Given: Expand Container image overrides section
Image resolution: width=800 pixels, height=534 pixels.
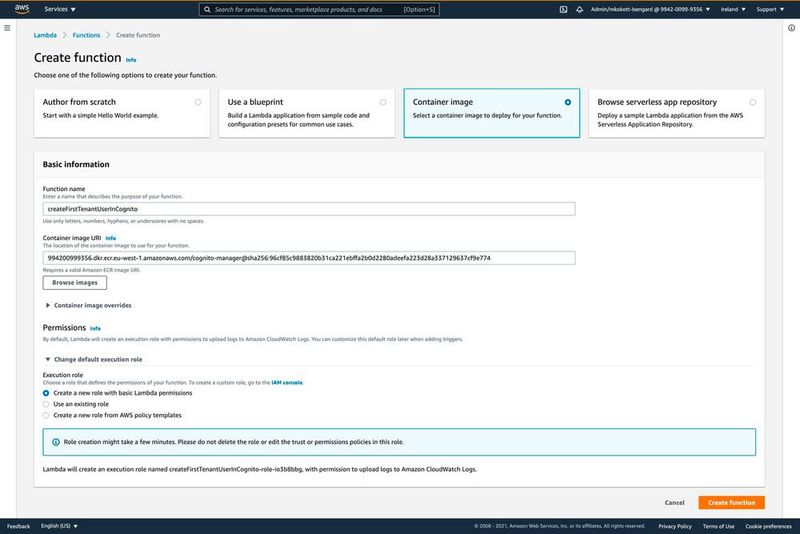Looking at the screenshot, I should pyautogui.click(x=88, y=306).
